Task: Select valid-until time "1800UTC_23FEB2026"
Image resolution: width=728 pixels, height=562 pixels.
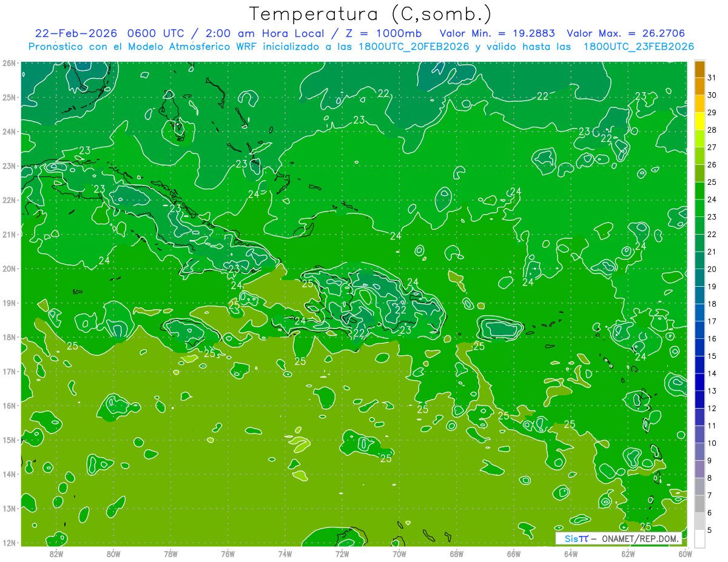Action: click(639, 47)
